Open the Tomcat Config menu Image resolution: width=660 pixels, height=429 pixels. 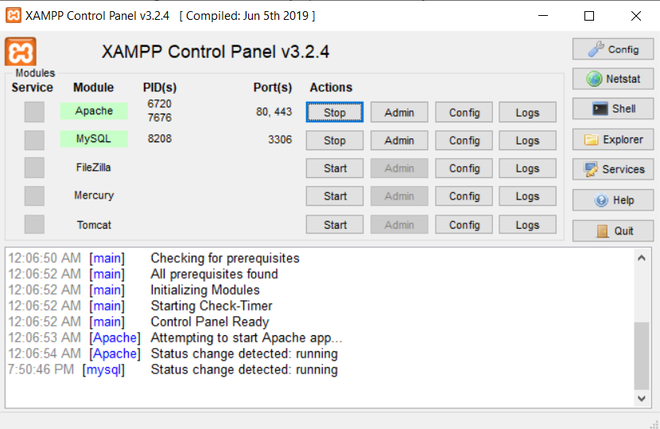464,225
